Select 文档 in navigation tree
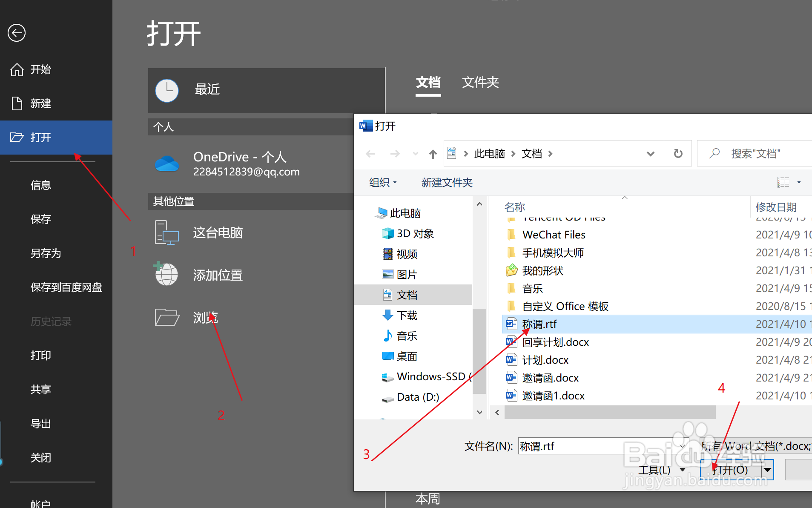Image resolution: width=812 pixels, height=508 pixels. pyautogui.click(x=413, y=295)
